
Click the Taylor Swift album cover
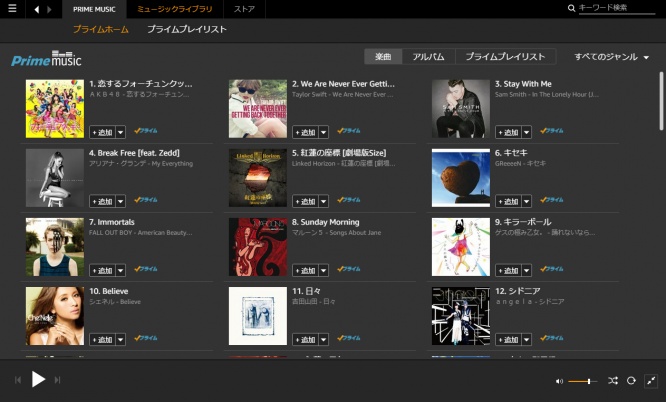coord(258,109)
